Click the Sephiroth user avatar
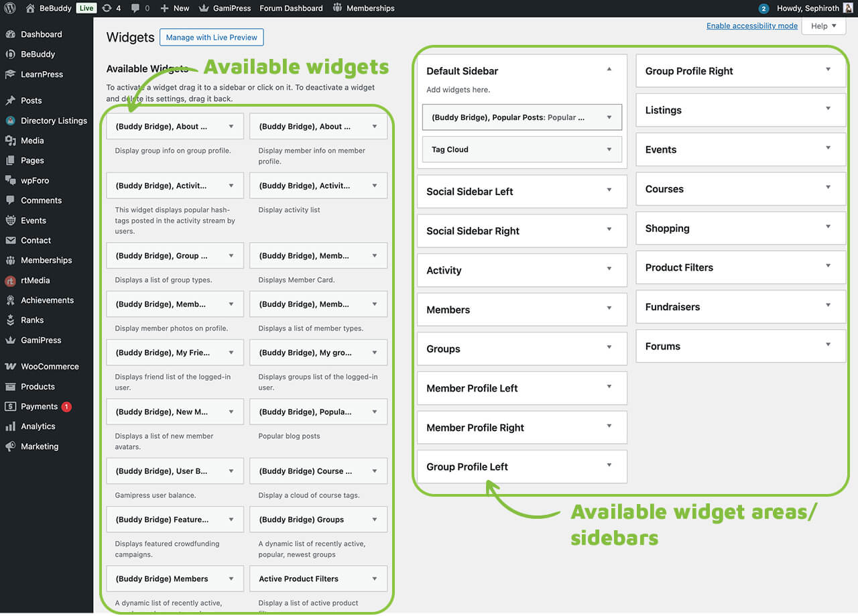This screenshot has width=858, height=616. click(x=848, y=8)
